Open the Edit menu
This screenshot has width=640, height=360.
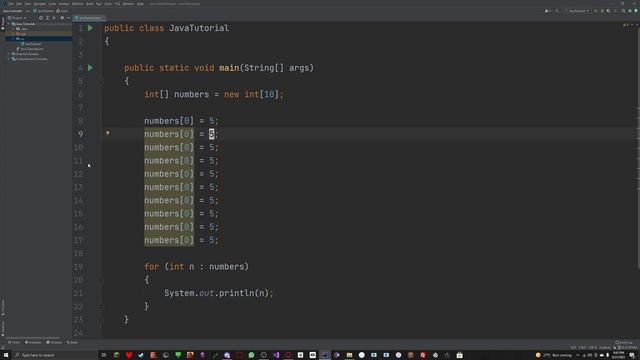tap(19, 4)
